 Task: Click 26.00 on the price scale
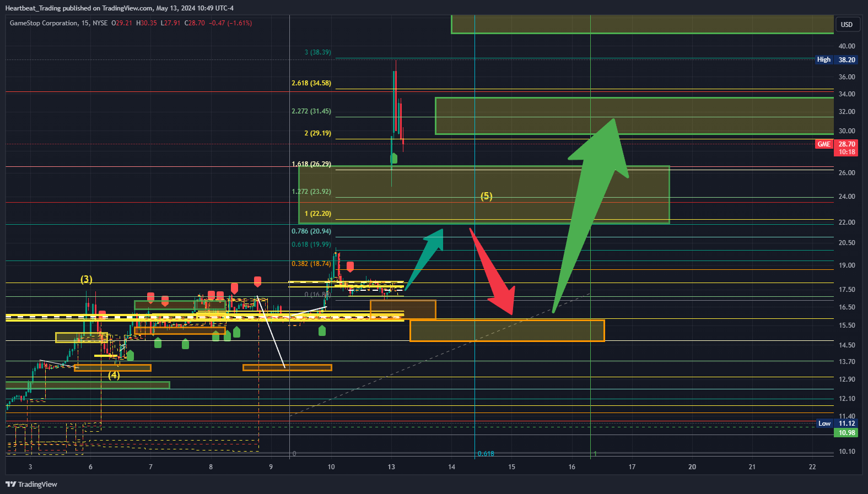tap(847, 173)
